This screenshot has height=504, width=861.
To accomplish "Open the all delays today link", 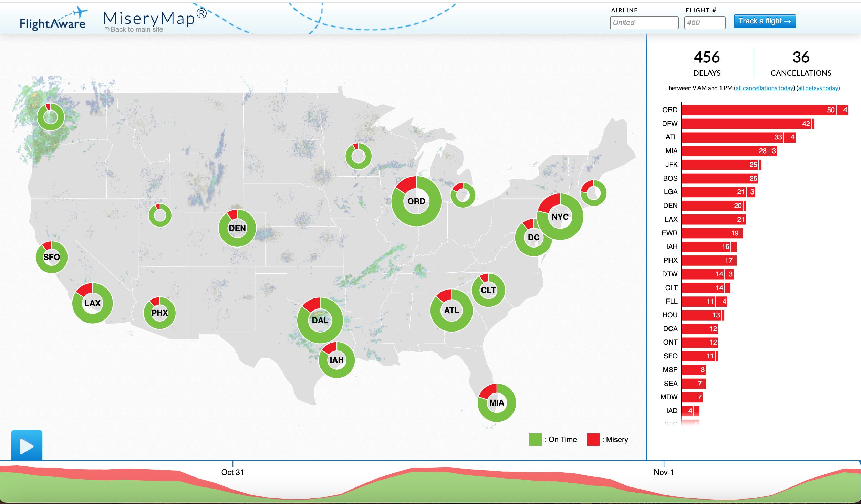I will (818, 88).
